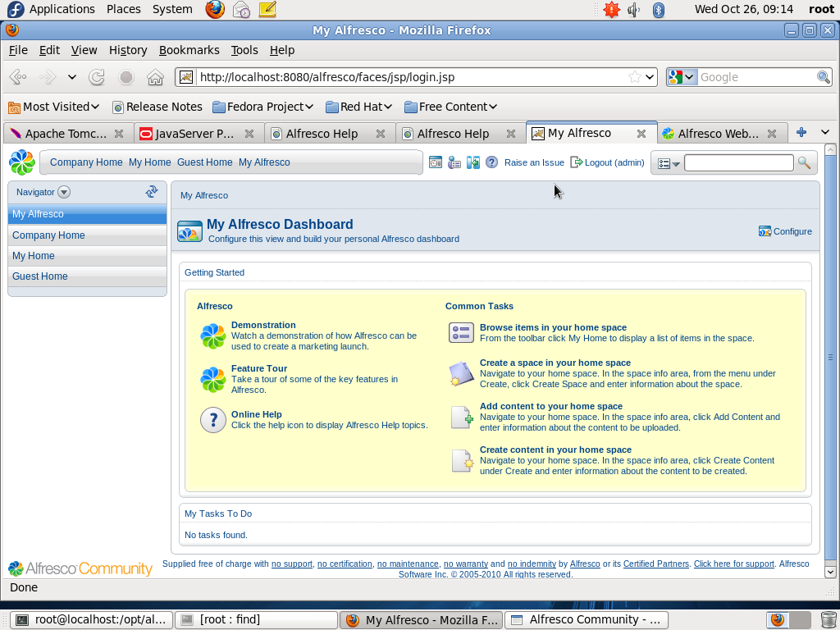Viewport: 840px width, 630px height.
Task: Open the list all tabs dropdown
Action: (x=825, y=132)
